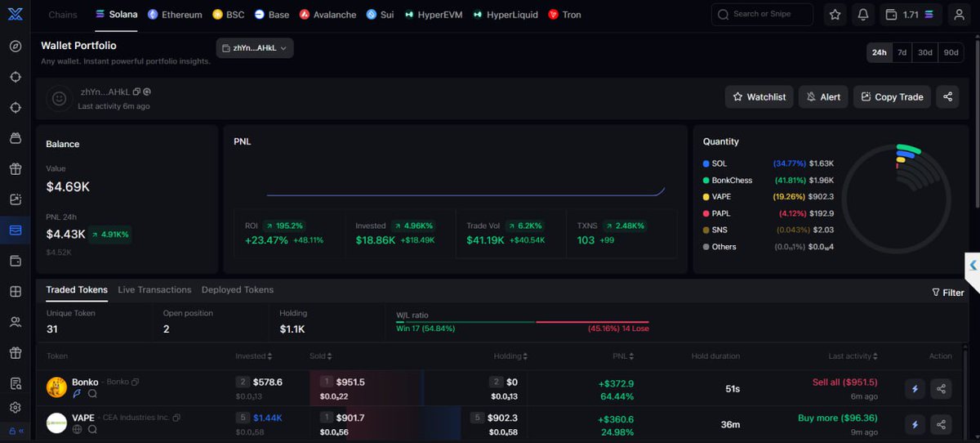Image resolution: width=980 pixels, height=443 pixels.
Task: Open the Live Transactions tab
Action: click(x=154, y=290)
